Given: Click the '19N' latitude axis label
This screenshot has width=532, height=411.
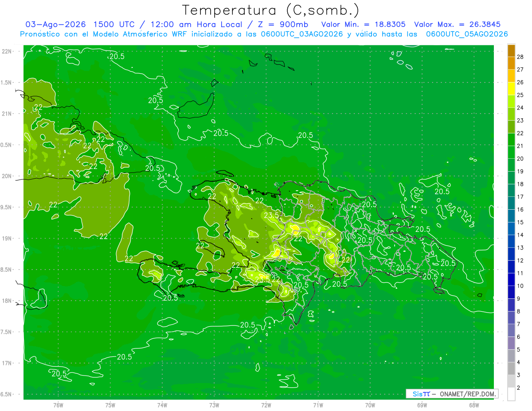Looking at the screenshot, I should [x=7, y=238].
